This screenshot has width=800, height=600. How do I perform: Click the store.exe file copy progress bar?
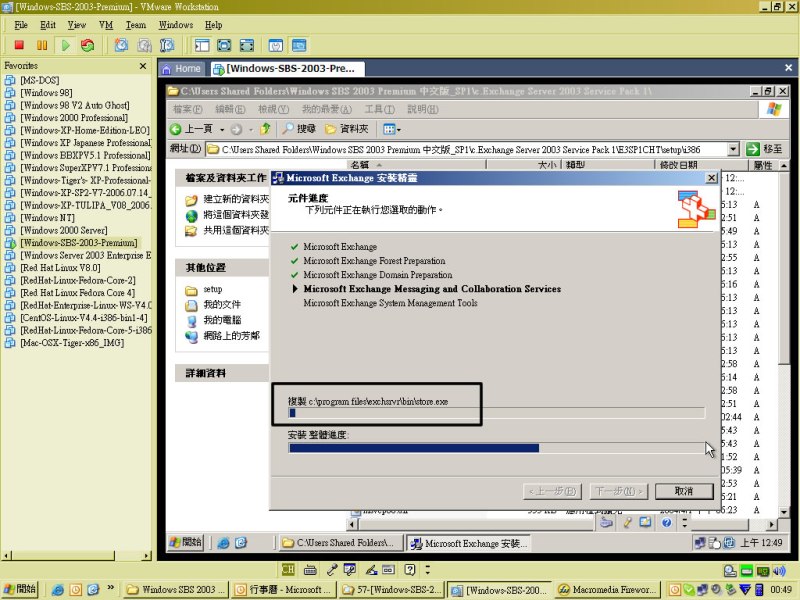pyautogui.click(x=496, y=413)
